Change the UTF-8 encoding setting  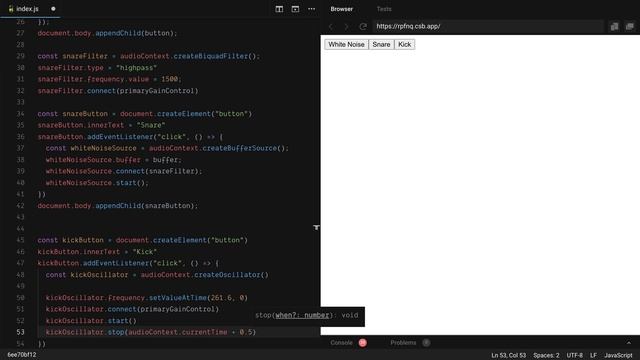point(574,356)
